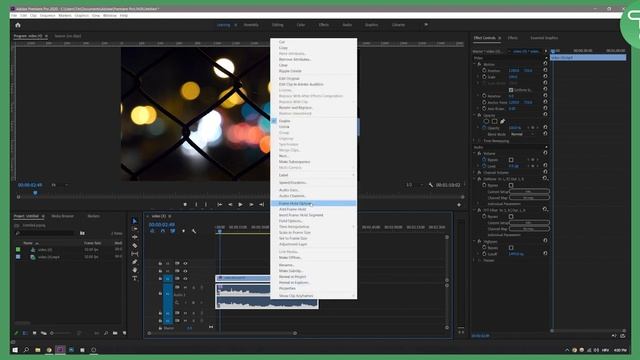Image resolution: width=640 pixels, height=360 pixels.
Task: Toggle DeNoise Bypass checkbox
Action: coord(511,185)
